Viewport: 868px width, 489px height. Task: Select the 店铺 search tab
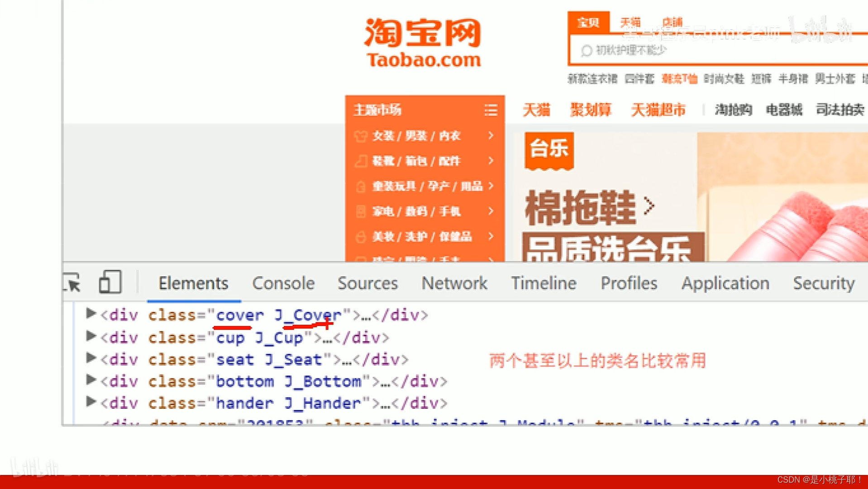672,22
